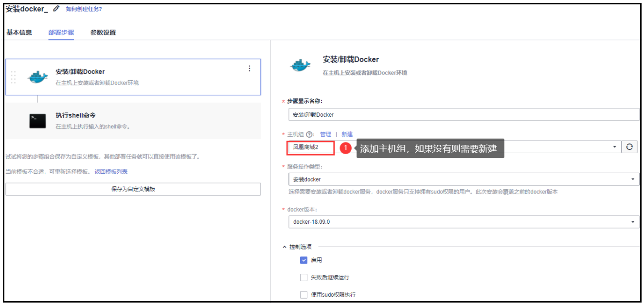
Task: Click the help question mark beside 主机组
Action: [x=309, y=134]
